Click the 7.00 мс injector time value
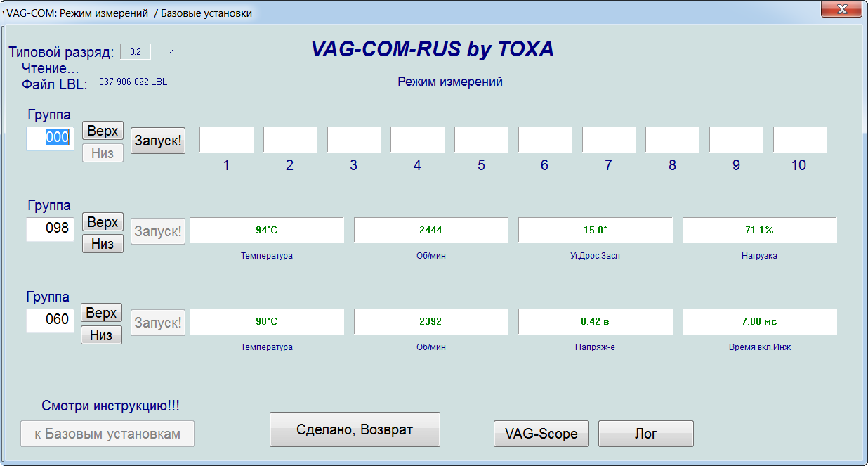Screen dimensions: 868x466 (760, 322)
